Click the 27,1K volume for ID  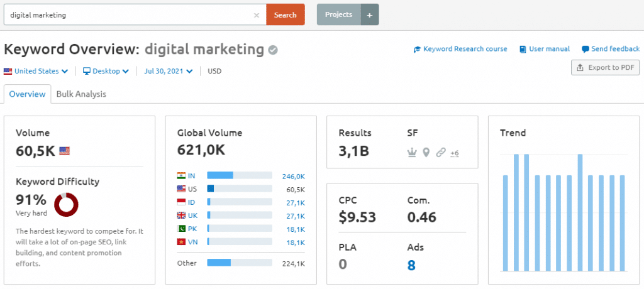pyautogui.click(x=296, y=203)
